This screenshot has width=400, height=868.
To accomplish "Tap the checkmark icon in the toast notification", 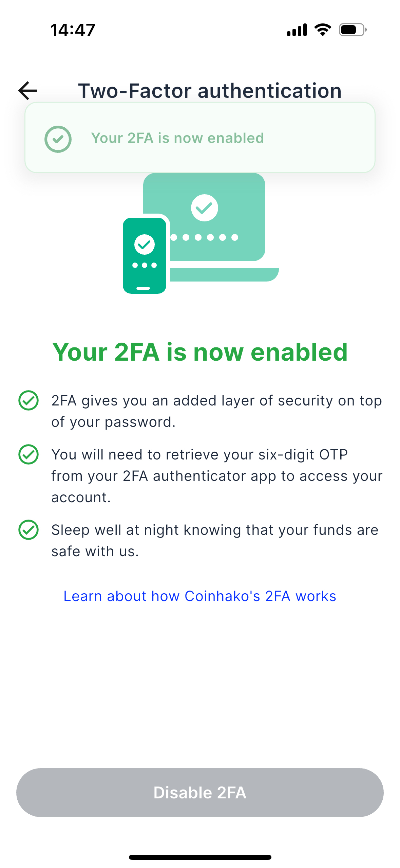I will coord(58,139).
